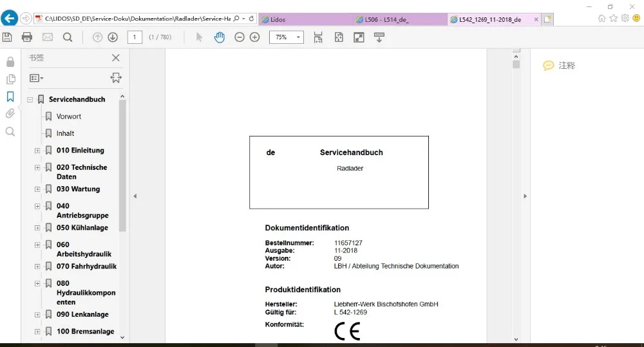Expand the 070 Fahrhydraulik bookmark
This screenshot has width=644, height=347.
pos(37,267)
